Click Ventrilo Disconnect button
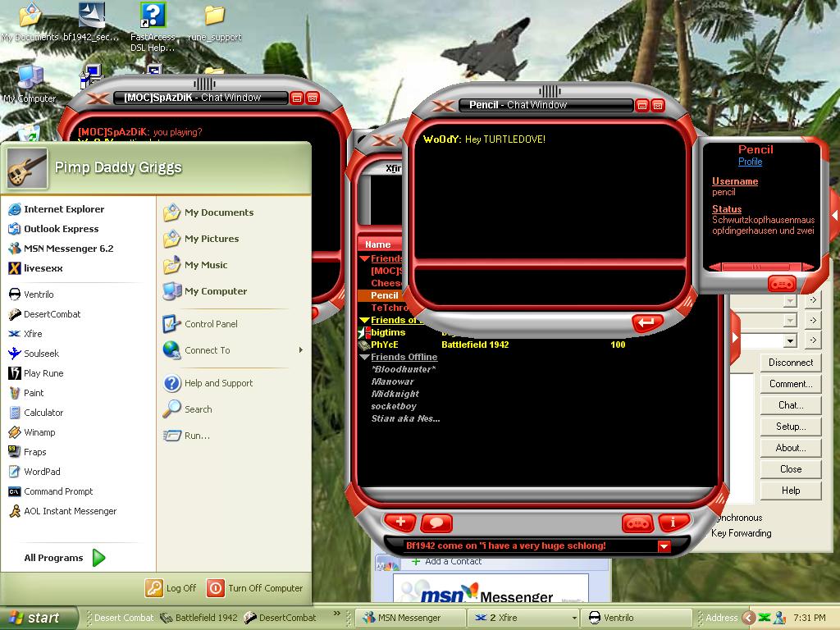The image size is (840, 630). [x=791, y=363]
